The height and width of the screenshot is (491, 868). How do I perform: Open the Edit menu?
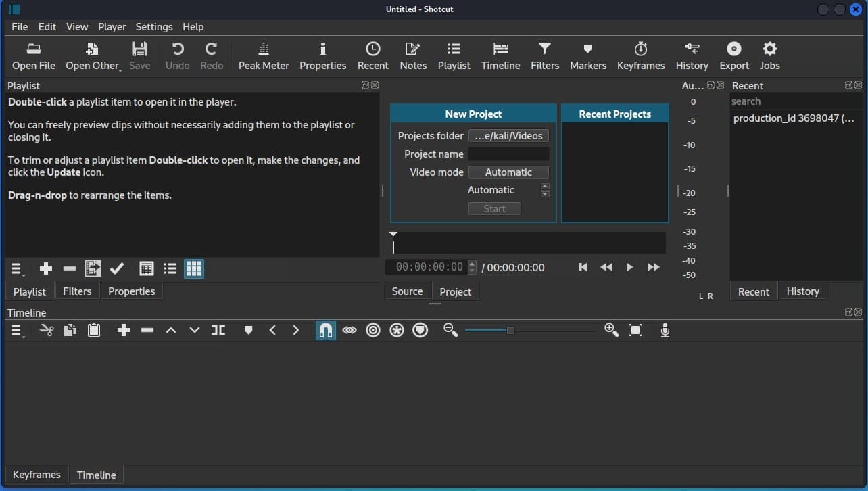pyautogui.click(x=47, y=27)
